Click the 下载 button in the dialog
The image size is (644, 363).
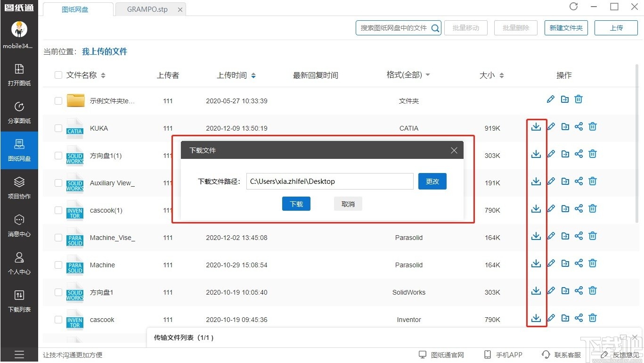tap(296, 204)
